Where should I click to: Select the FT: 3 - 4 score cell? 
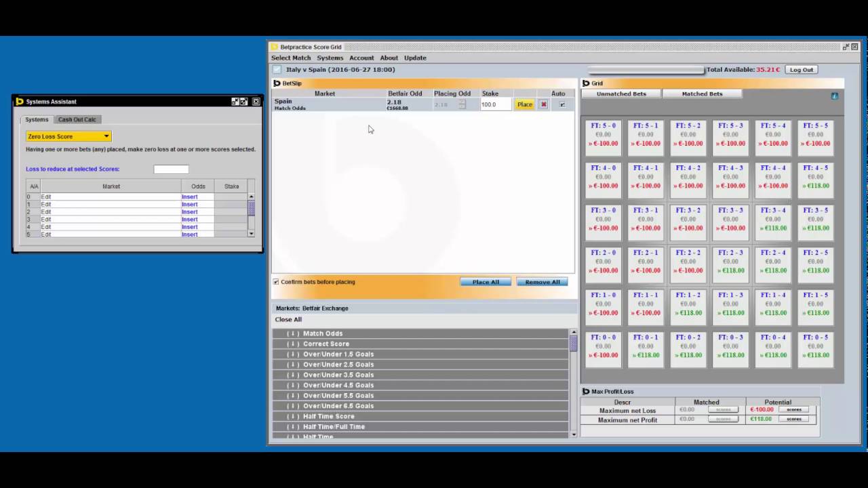tap(773, 222)
